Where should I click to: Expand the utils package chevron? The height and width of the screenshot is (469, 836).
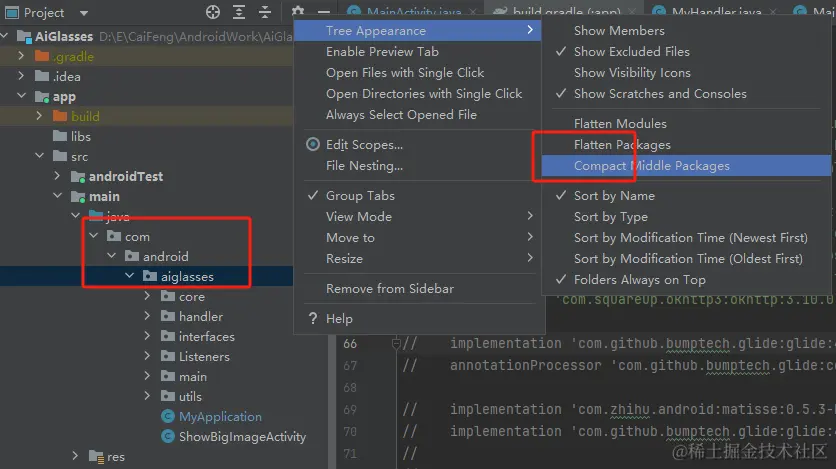(x=147, y=395)
